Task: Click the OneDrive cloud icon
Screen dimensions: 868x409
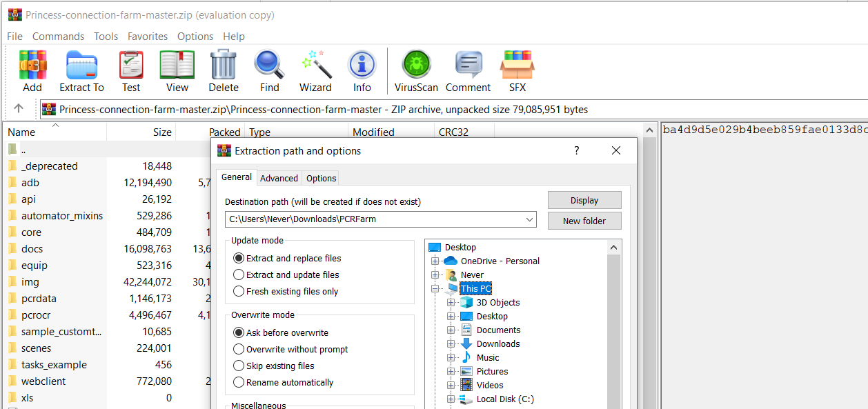Action: pyautogui.click(x=451, y=261)
